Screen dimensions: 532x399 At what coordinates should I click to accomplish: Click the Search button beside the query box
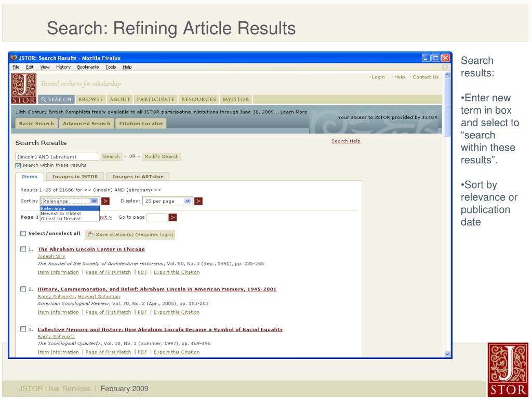(x=111, y=157)
